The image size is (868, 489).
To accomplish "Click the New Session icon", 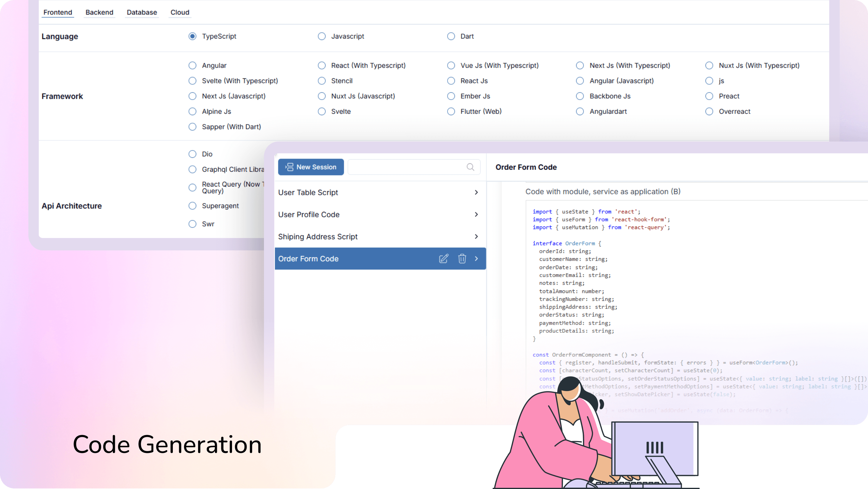I will pyautogui.click(x=289, y=167).
